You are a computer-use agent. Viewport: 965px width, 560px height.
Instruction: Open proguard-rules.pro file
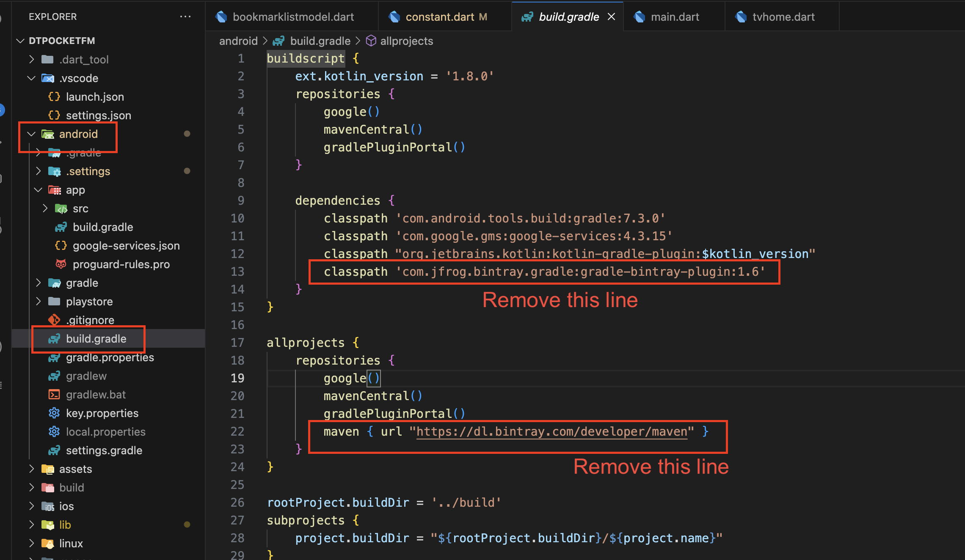pyautogui.click(x=121, y=264)
